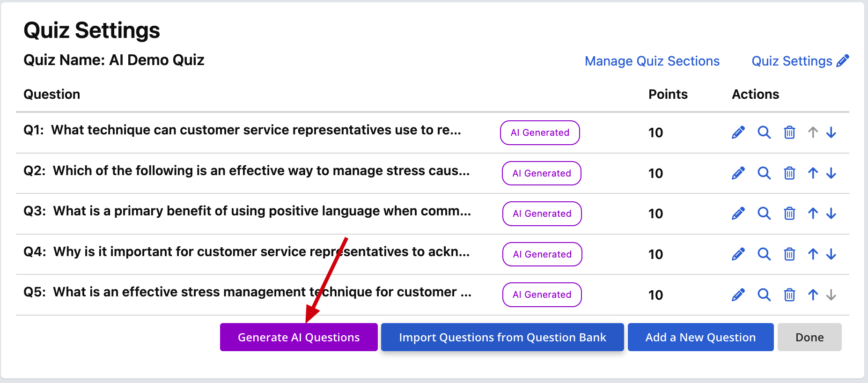The height and width of the screenshot is (383, 868).
Task: Click Add a New Question button
Action: tap(700, 337)
